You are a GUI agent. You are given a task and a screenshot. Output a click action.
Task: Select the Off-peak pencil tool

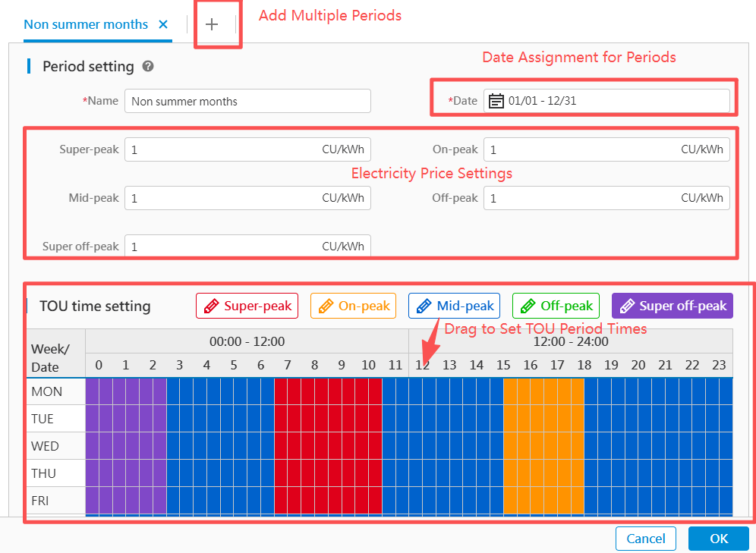pos(556,306)
